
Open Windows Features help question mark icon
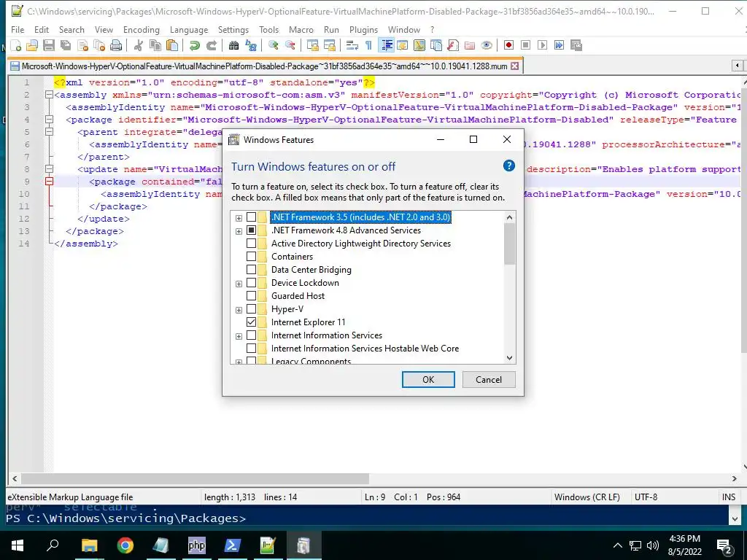(x=508, y=166)
